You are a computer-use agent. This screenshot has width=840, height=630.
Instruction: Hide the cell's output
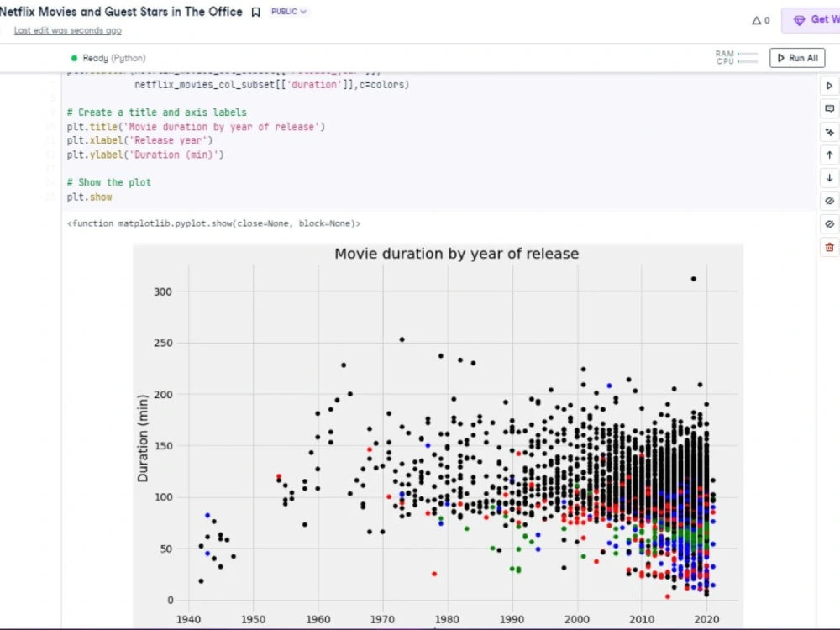829,223
